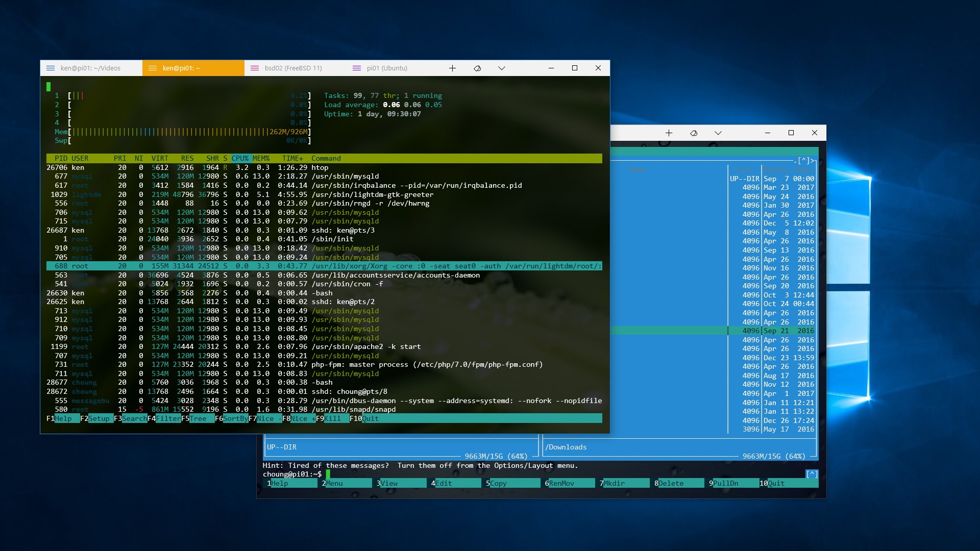Open tab list chevron in front window

[x=502, y=68]
